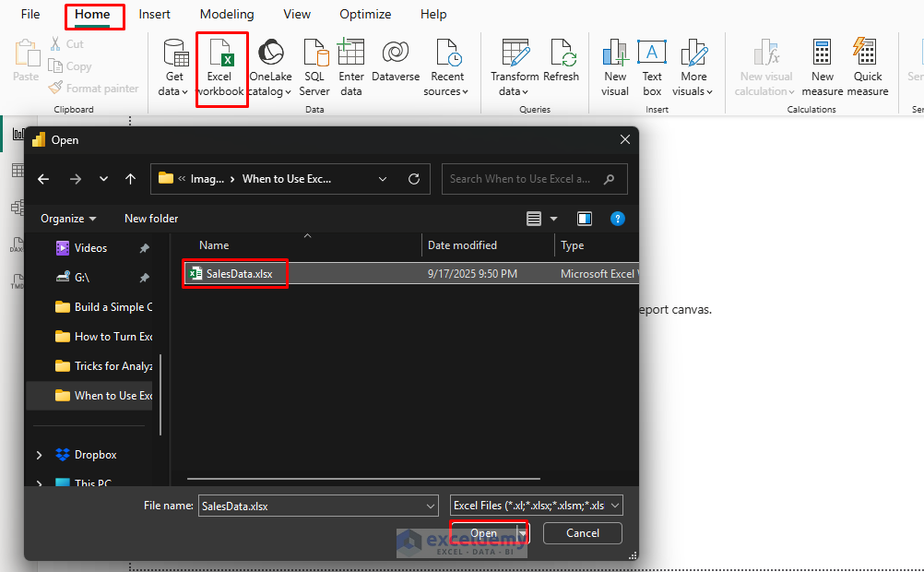Open the File menu
The height and width of the screenshot is (572, 924).
30,14
